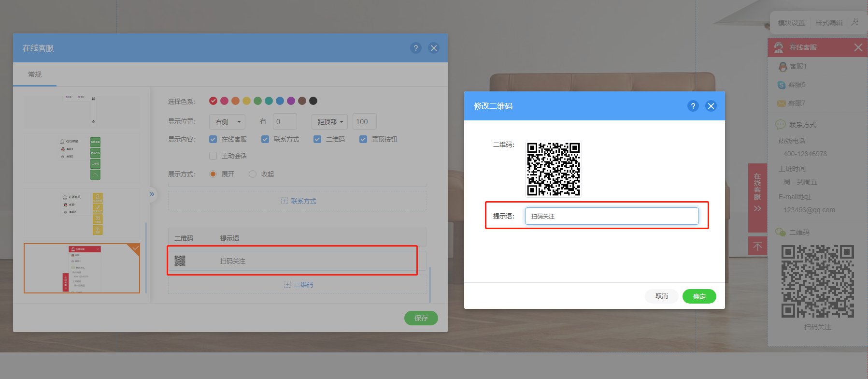This screenshot has width=868, height=379.
Task: Click small QR thumbnail in 扫码关注 row
Action: coord(180,261)
